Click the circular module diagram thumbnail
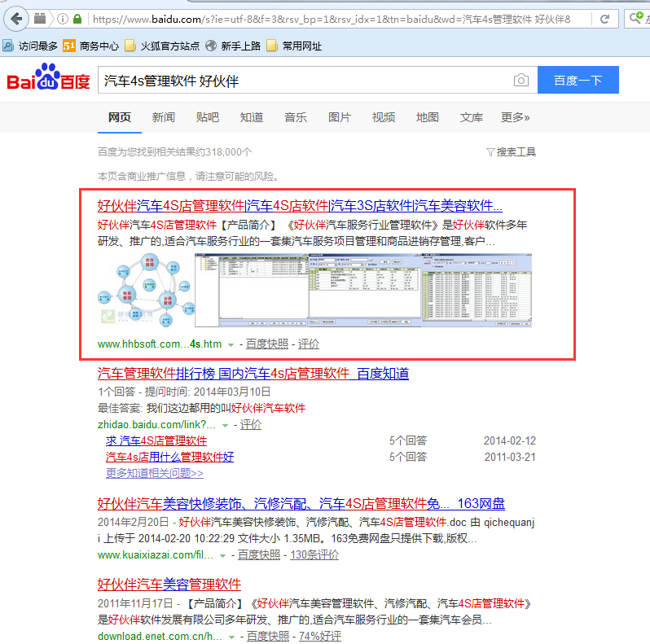Image resolution: width=650 pixels, height=644 pixels. coord(146,290)
